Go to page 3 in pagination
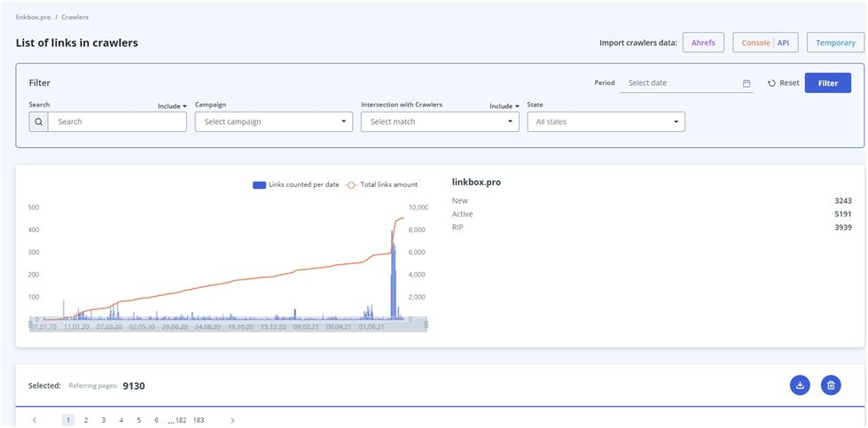Viewport: 868px width, 428px height. pyautogui.click(x=104, y=420)
